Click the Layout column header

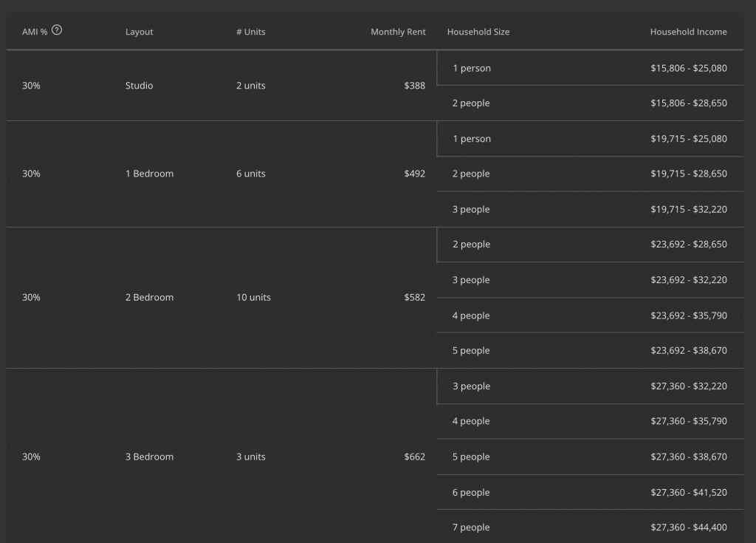(x=139, y=32)
